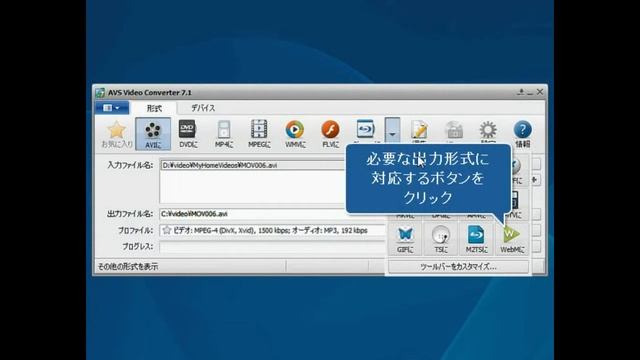This screenshot has width=640, height=360.
Task: Switch to the 形式 tab
Action: [x=154, y=108]
